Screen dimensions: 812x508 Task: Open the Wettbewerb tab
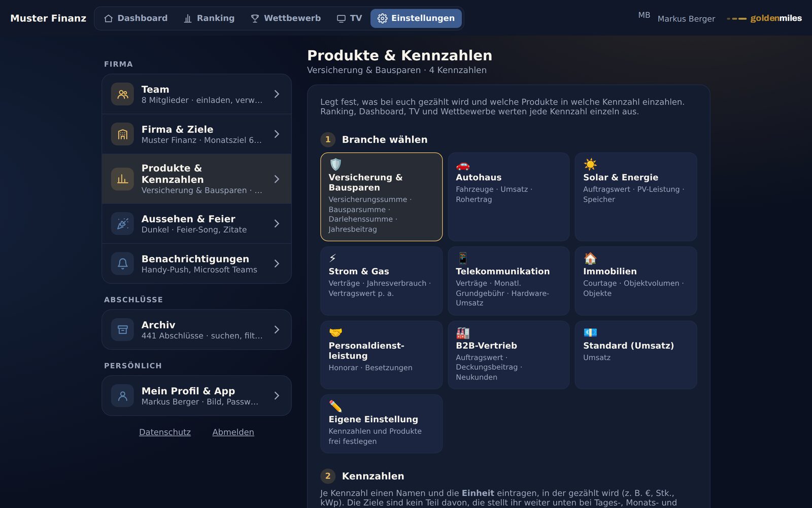(x=286, y=18)
